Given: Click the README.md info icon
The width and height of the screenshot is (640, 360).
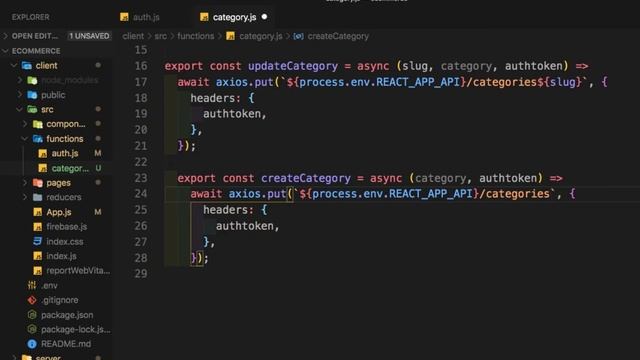Looking at the screenshot, I should click(32, 344).
